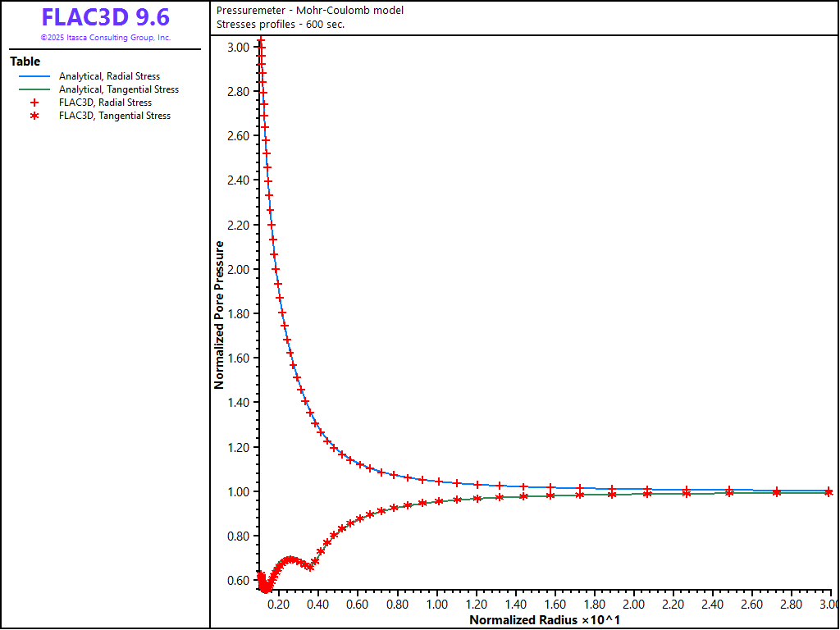
Task: Click the red asterisk marker in legend
Action: (x=34, y=116)
